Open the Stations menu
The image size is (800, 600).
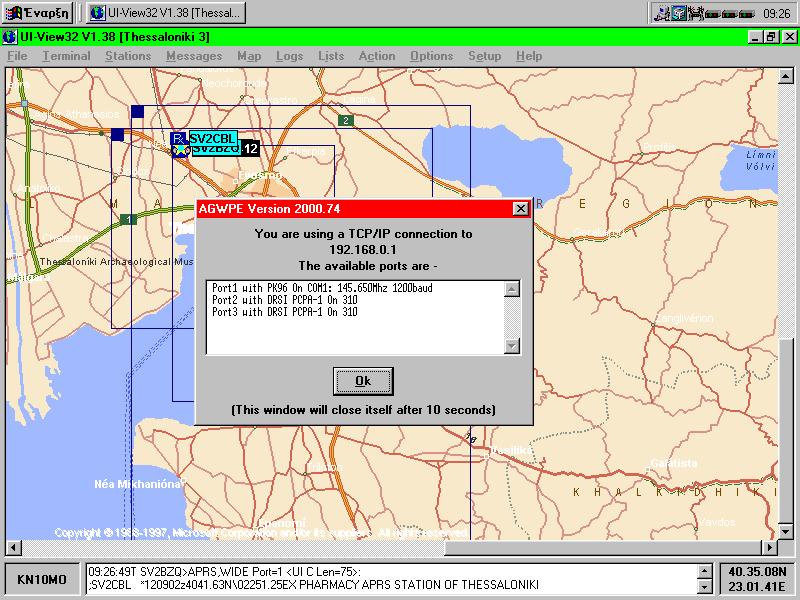[128, 56]
